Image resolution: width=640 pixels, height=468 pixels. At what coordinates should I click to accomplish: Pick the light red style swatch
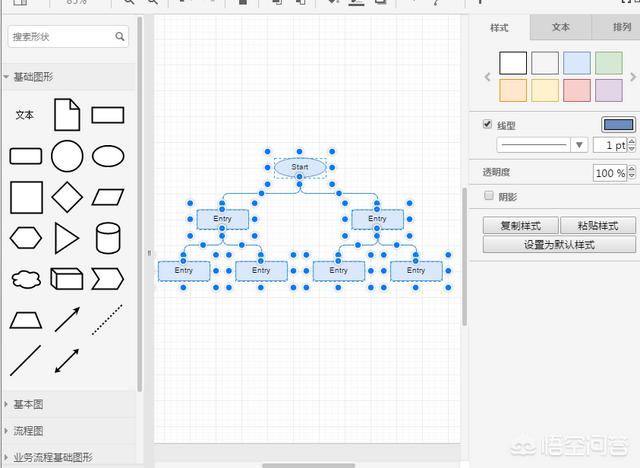[577, 90]
